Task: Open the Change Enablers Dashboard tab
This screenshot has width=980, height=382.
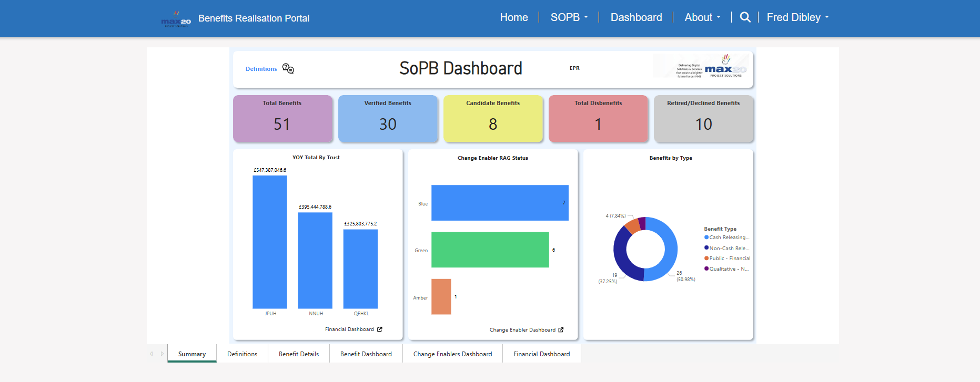Action: [x=452, y=354]
